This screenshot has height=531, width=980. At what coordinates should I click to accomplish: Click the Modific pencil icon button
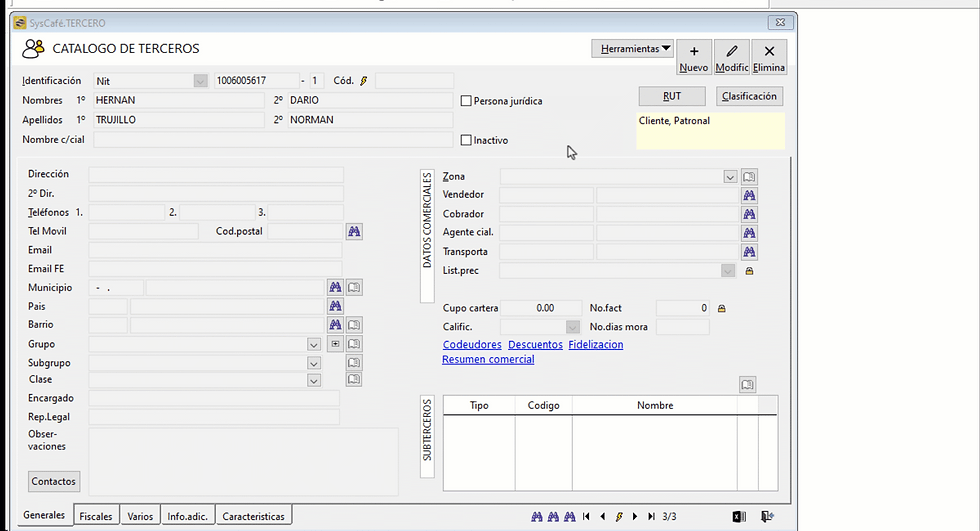pyautogui.click(x=731, y=57)
